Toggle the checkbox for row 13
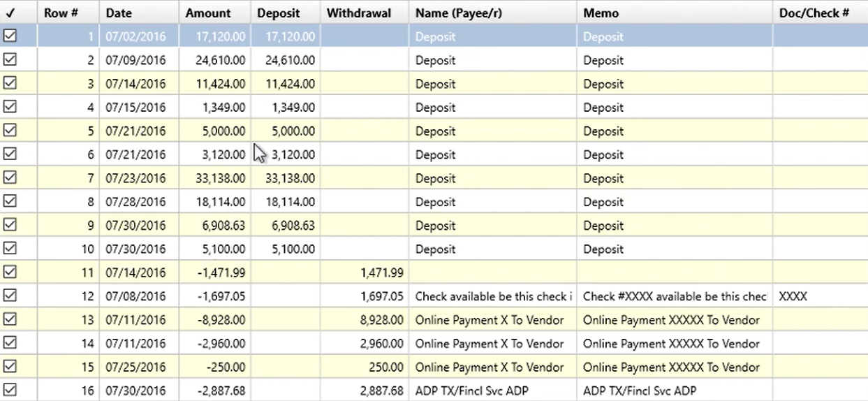This screenshot has height=401, width=868. click(10, 319)
